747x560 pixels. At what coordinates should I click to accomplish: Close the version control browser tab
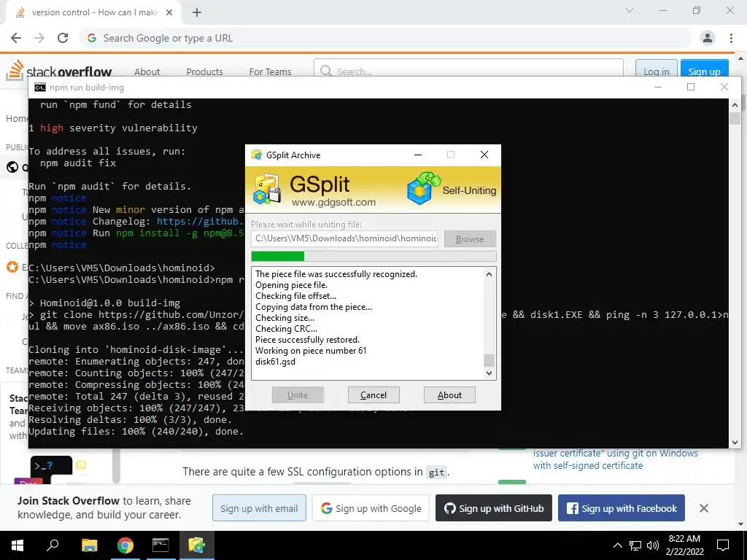(169, 12)
